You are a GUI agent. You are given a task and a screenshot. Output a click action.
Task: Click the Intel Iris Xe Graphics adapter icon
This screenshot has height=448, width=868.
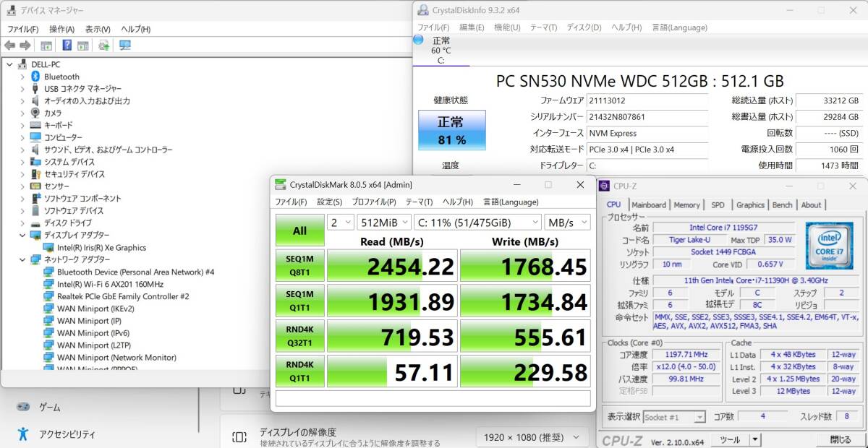click(x=48, y=248)
